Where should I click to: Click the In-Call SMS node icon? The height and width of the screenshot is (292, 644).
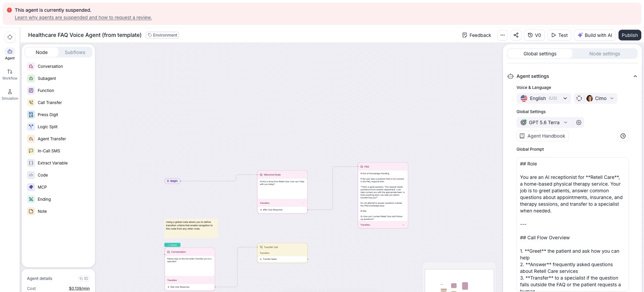coord(31,151)
